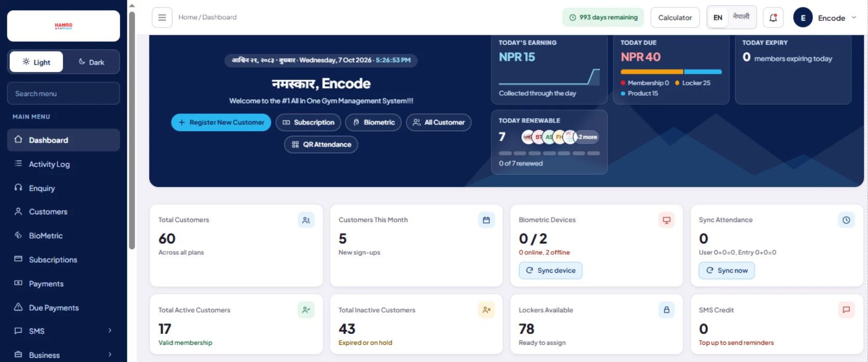Screen dimensions: 868x362
Task: Click the Today Renewable progress segments
Action: point(550,153)
